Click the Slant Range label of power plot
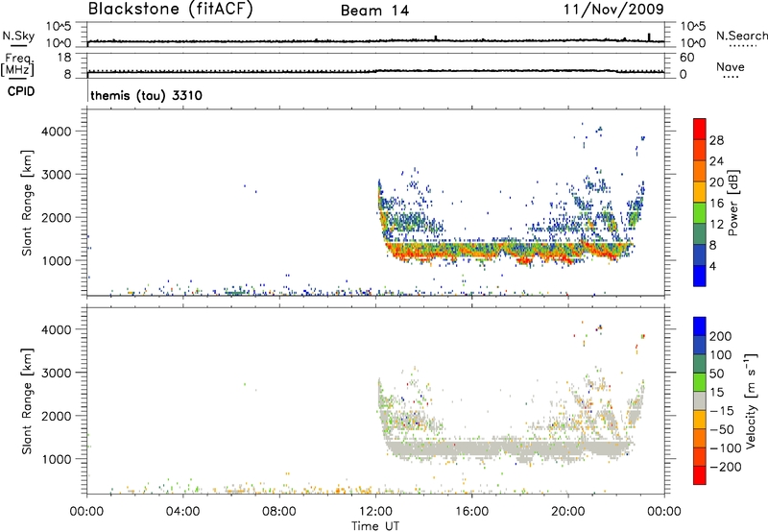The height and width of the screenshot is (532, 768). [x=27, y=203]
